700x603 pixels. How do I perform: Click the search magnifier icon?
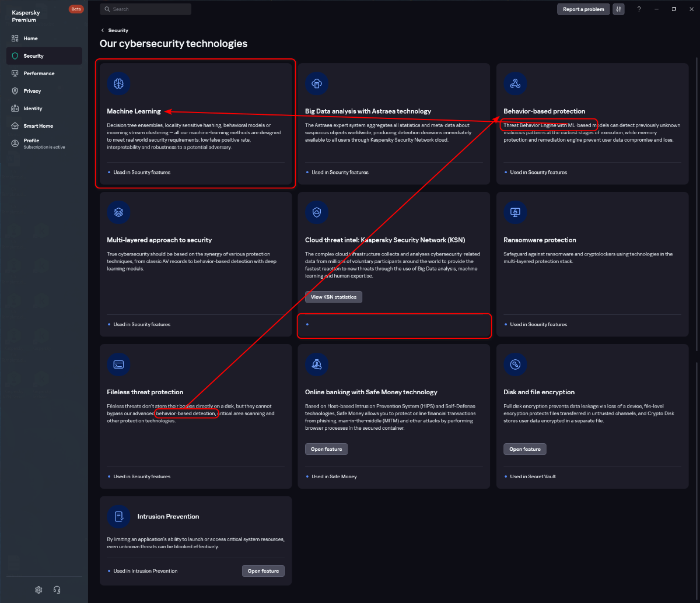tap(107, 9)
